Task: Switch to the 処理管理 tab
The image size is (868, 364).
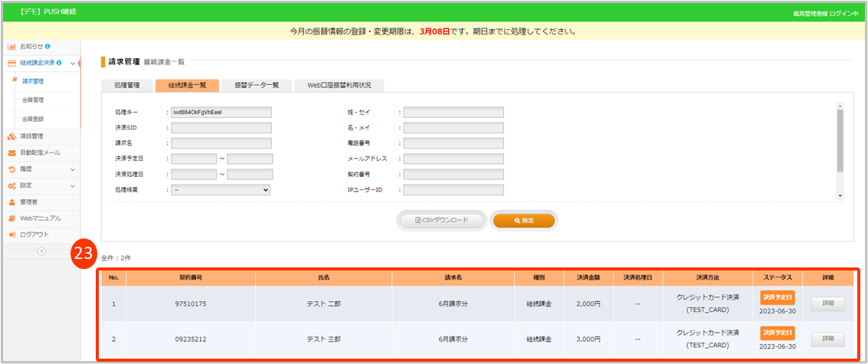Action: pyautogui.click(x=126, y=86)
